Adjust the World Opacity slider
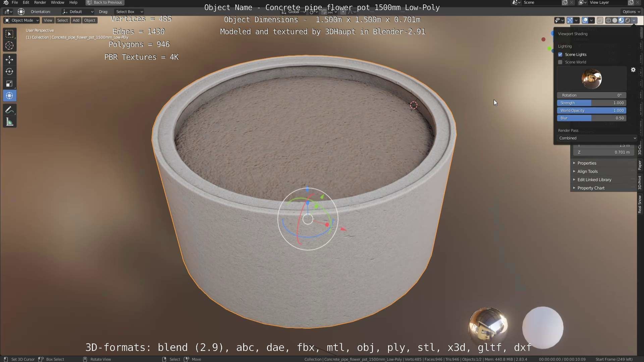The width and height of the screenshot is (644, 362). (x=592, y=110)
